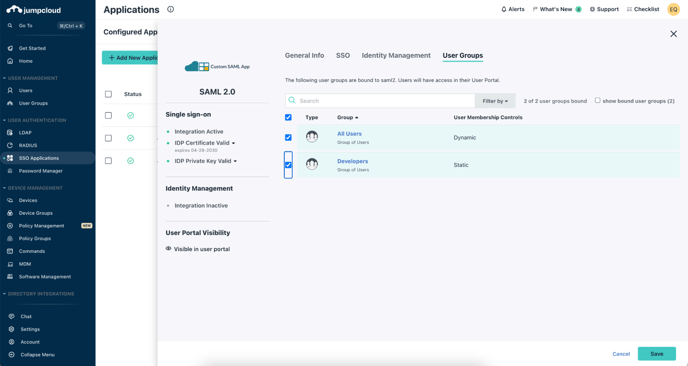Viewport: 688px width, 366px height.
Task: Click the Visible in user portal eye icon
Action: point(168,249)
